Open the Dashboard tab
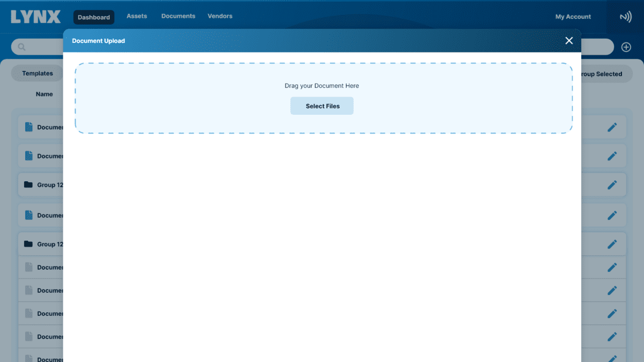Image resolution: width=644 pixels, height=362 pixels. point(93,17)
